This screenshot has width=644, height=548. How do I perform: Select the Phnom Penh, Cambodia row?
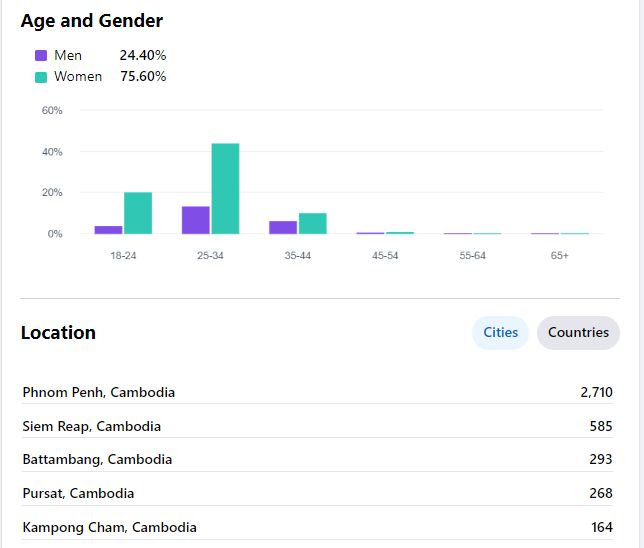[x=317, y=392]
